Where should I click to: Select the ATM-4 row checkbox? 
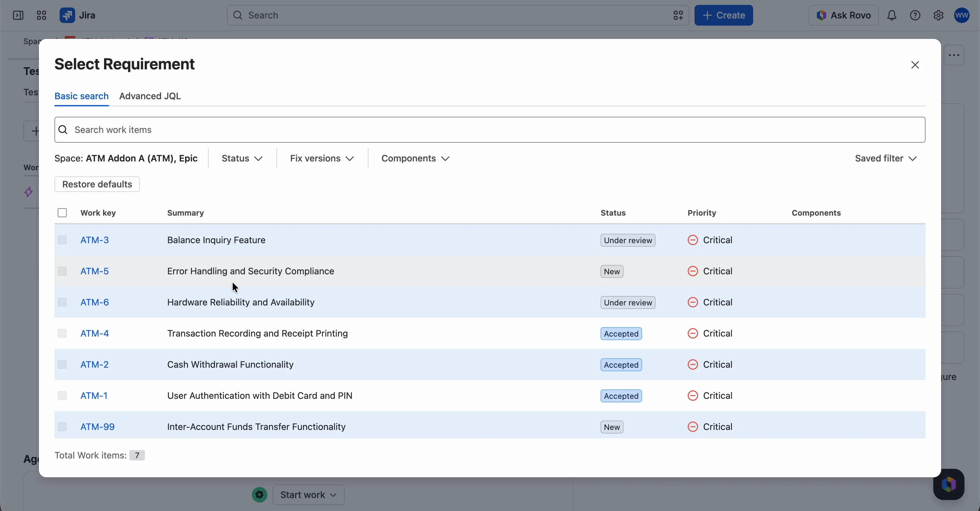coord(62,333)
